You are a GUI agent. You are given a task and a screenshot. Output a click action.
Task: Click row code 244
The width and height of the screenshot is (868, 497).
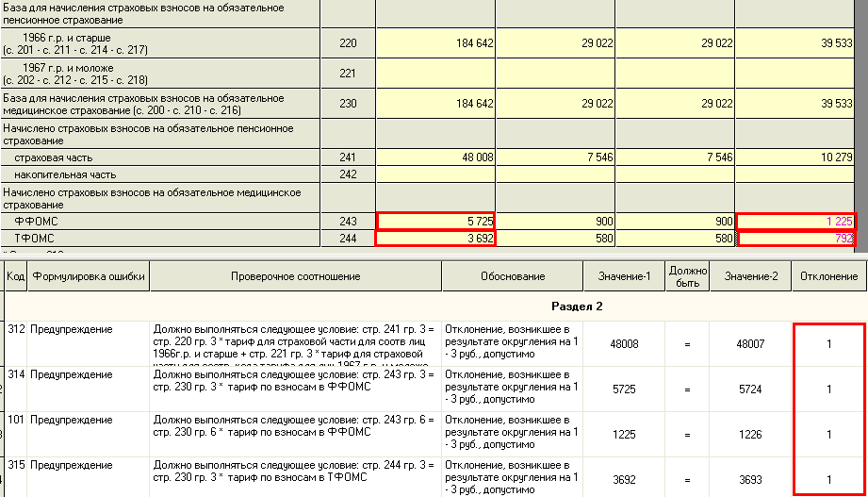click(348, 239)
